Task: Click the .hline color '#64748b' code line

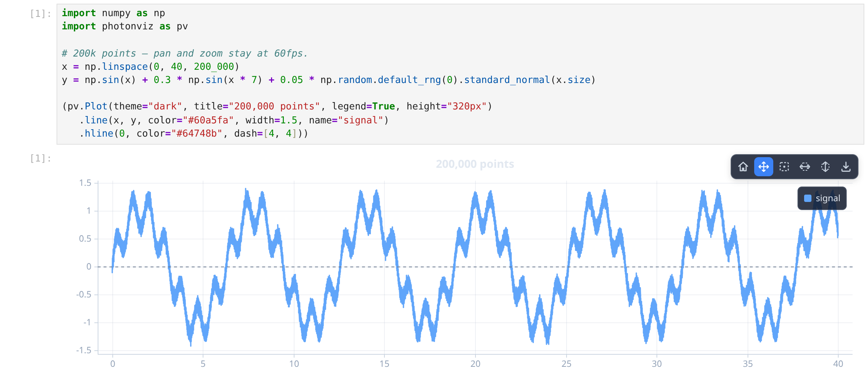Action: (x=194, y=133)
